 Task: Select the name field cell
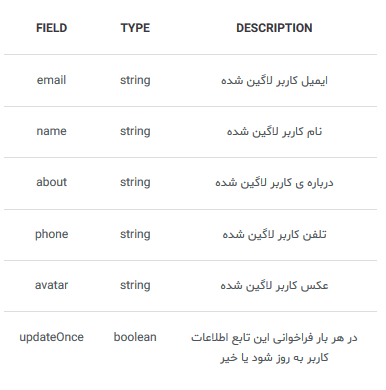click(x=51, y=131)
